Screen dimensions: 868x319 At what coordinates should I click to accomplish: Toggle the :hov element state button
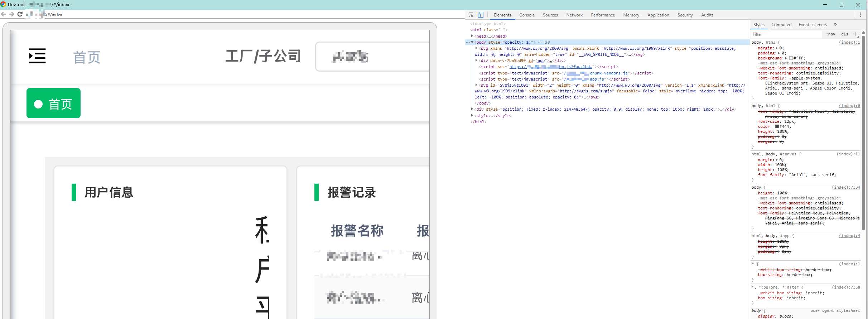point(831,34)
